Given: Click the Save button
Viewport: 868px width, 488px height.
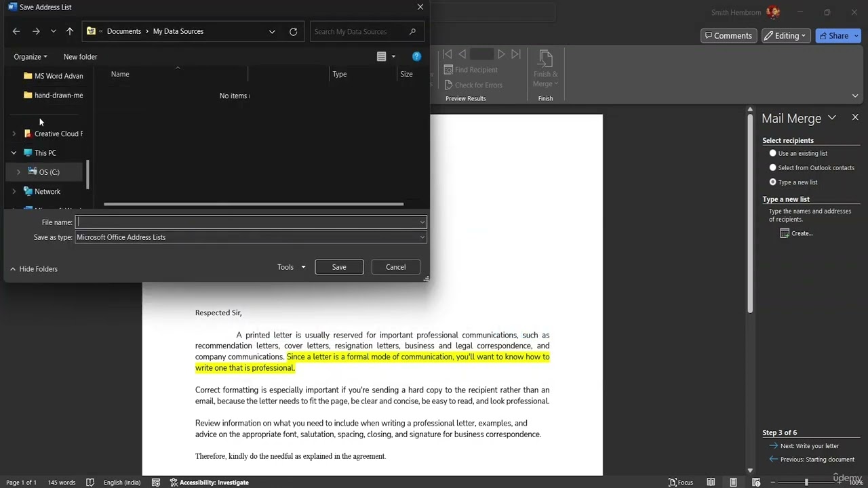Looking at the screenshot, I should (x=339, y=267).
